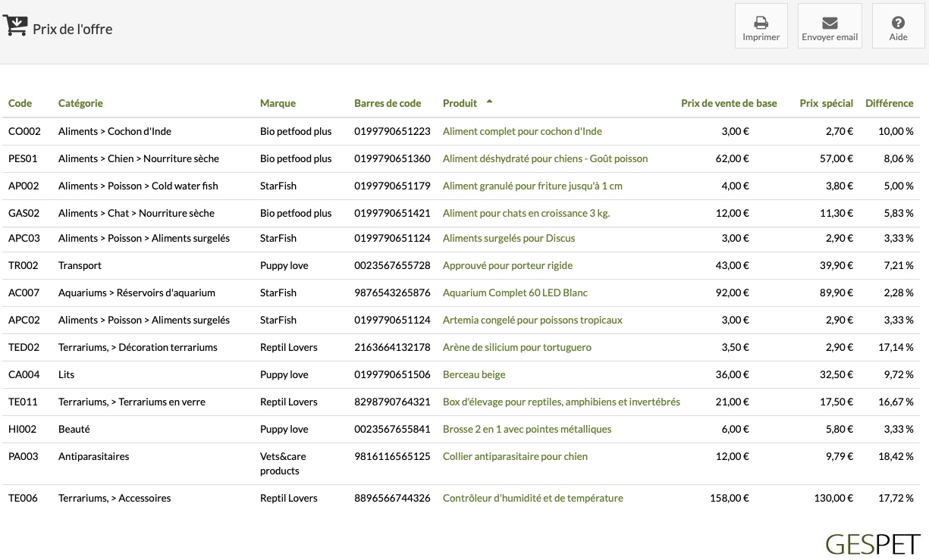Click base price 62,00 €
Image resolution: width=929 pixels, height=560 pixels.
click(x=732, y=158)
